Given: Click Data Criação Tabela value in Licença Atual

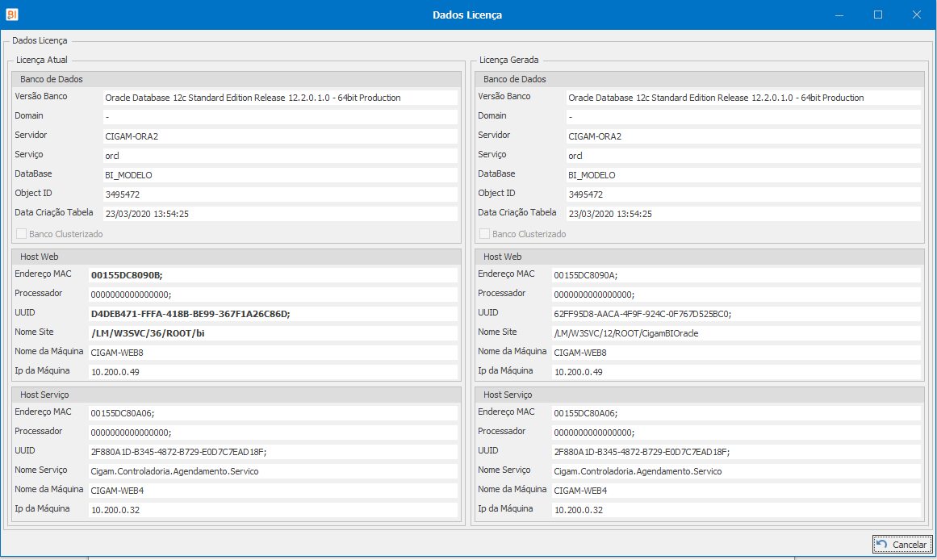Looking at the screenshot, I should coord(279,214).
